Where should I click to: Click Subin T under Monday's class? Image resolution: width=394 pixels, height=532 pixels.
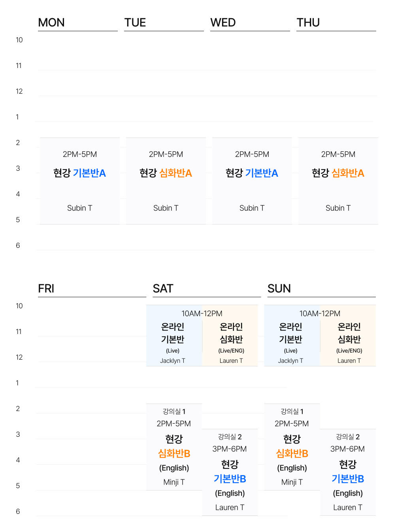point(79,208)
